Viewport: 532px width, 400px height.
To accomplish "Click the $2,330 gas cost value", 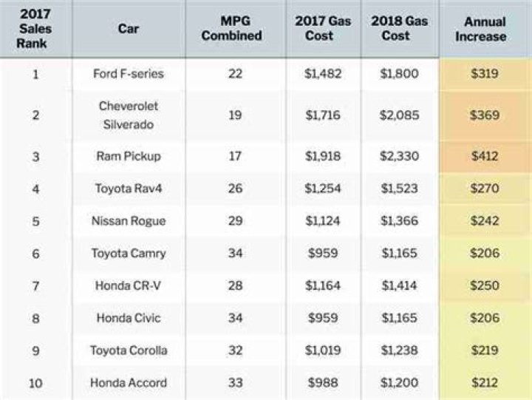I will pyautogui.click(x=400, y=157).
